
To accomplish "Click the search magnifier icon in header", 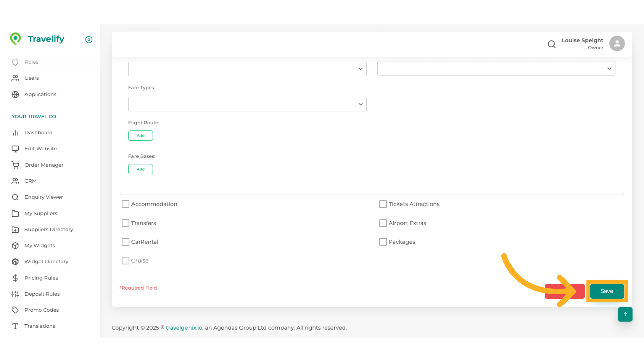I will pos(551,44).
